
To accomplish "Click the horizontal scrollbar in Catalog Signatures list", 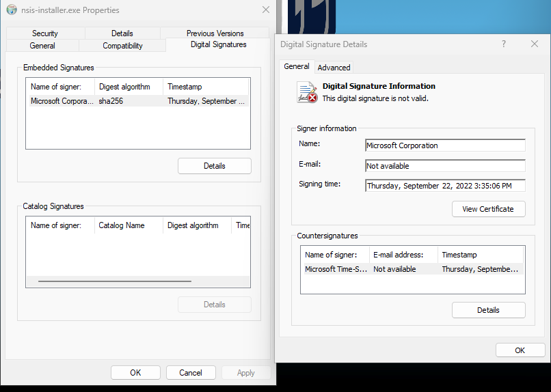I will (x=115, y=281).
